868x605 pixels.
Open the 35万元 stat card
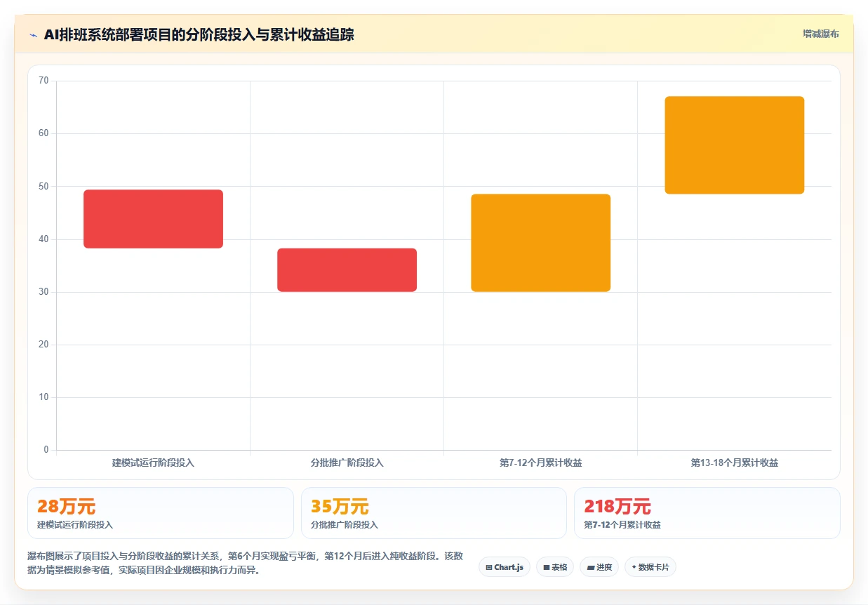[x=434, y=513]
